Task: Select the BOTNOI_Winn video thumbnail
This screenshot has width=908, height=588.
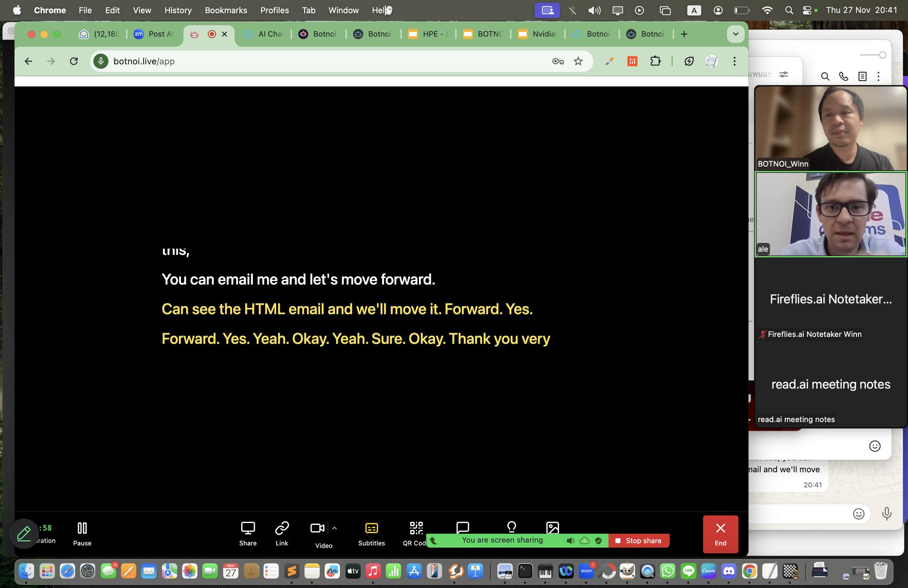Action: [x=831, y=128]
